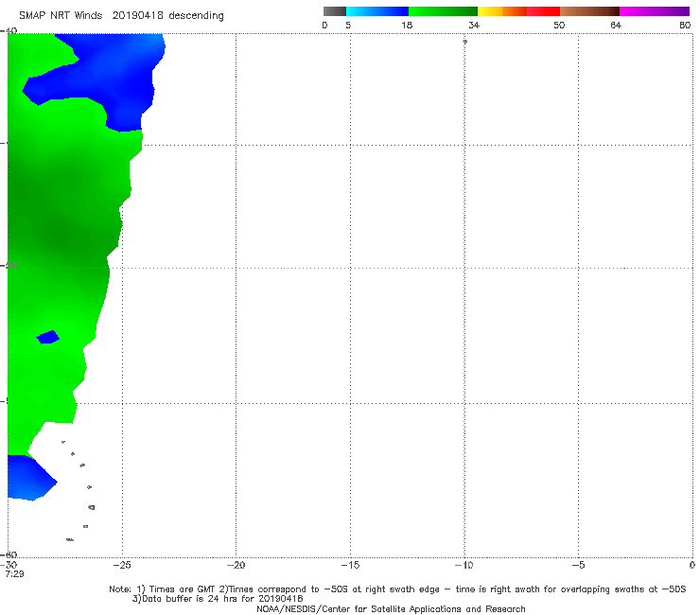The image size is (700, 615).
Task: Click the colorbar label '50'
Action: click(x=559, y=26)
